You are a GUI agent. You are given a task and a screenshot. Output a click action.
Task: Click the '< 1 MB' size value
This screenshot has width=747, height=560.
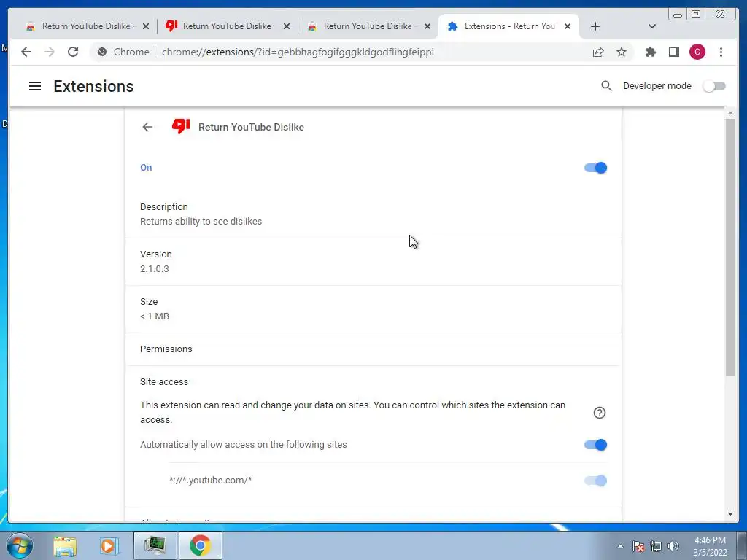[155, 316]
